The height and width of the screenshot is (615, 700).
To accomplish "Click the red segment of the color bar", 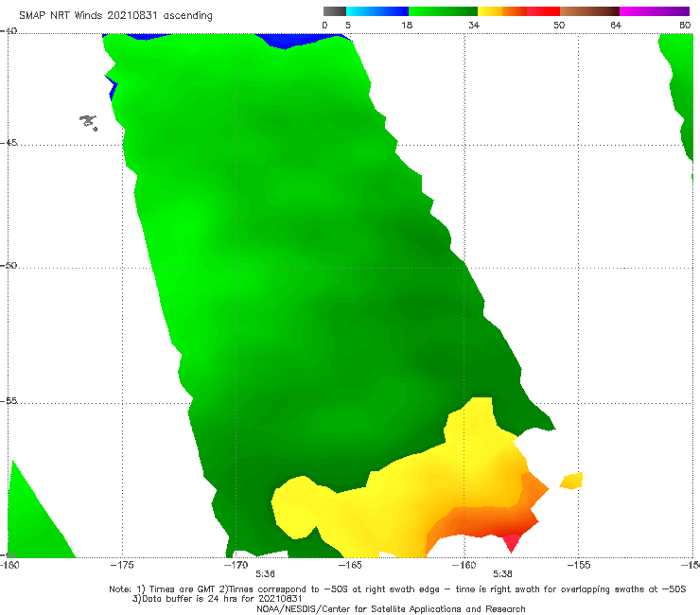I will (x=543, y=11).
